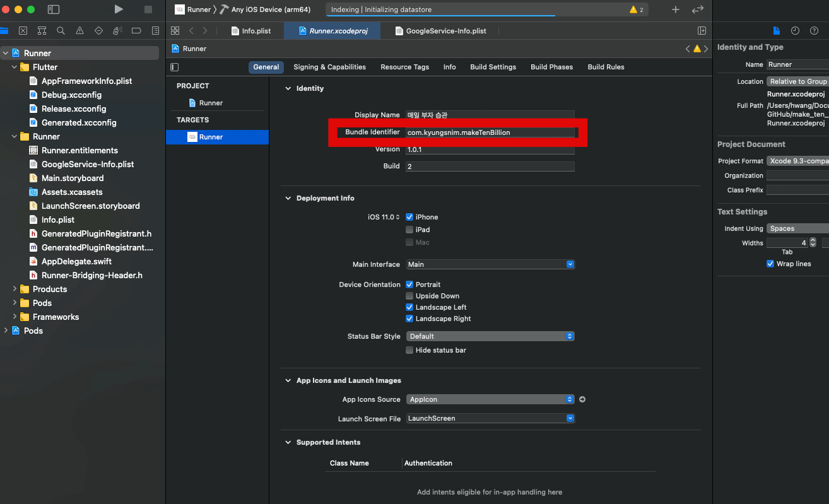Open the Project navigator folder icon
829x504 pixels.
(4, 30)
